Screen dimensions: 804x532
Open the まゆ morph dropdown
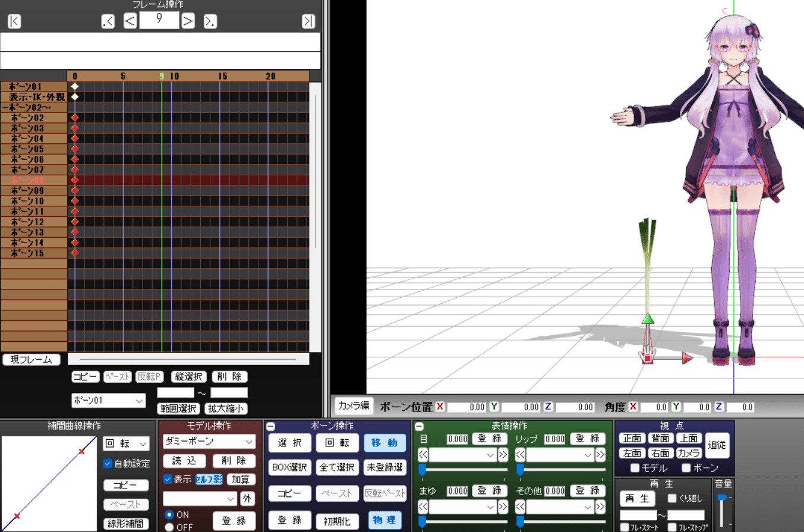point(462,506)
